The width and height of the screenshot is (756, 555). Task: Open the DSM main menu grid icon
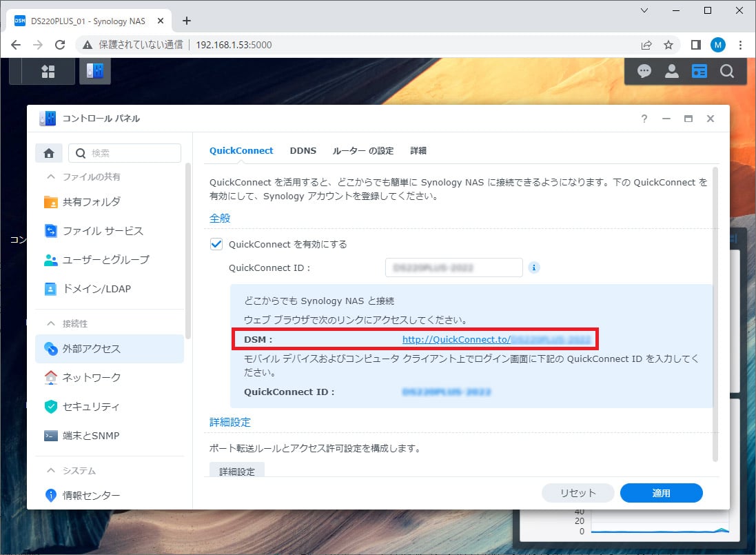pos(48,72)
